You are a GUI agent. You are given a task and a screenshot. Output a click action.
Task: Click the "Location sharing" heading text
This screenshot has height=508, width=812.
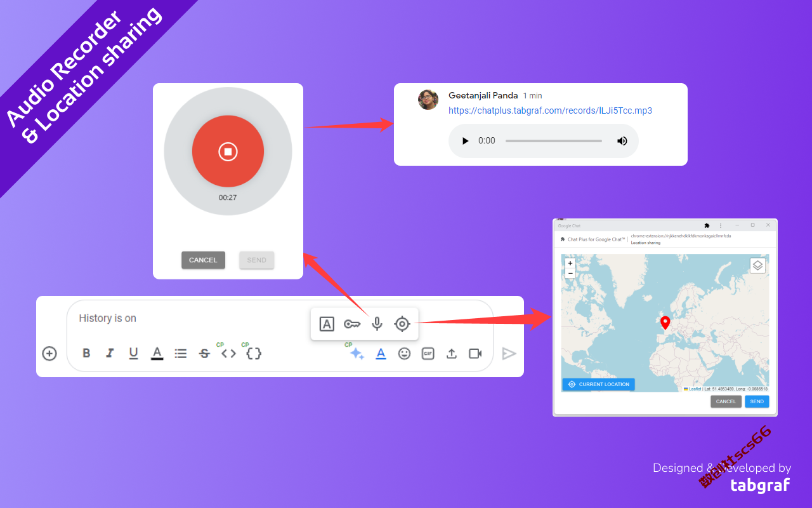(x=646, y=243)
